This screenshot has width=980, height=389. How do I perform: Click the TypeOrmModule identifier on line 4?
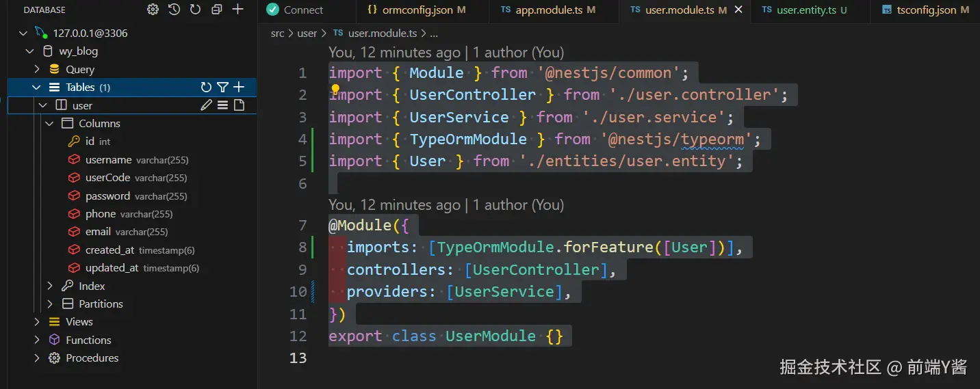(x=468, y=139)
